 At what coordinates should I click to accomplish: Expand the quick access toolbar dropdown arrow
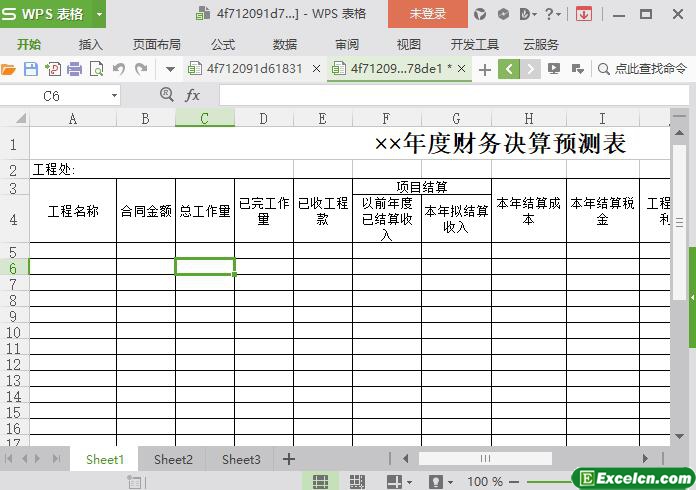pos(170,69)
